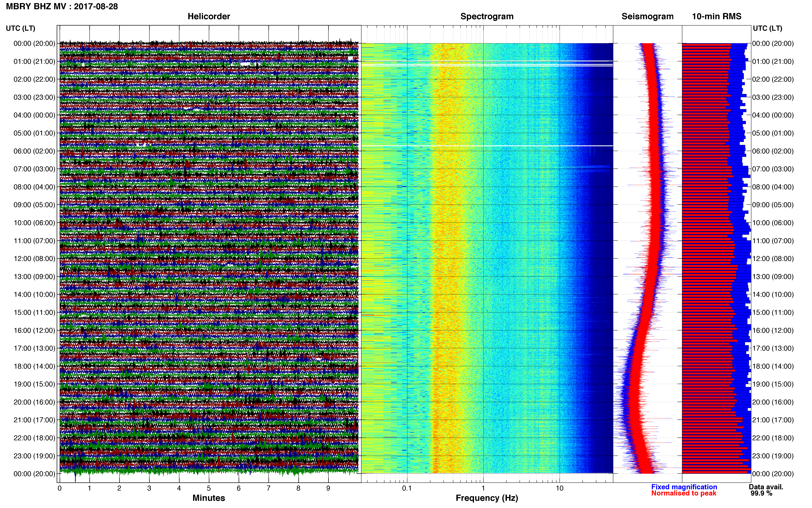Select the Helicorder panel heading

click(x=209, y=16)
